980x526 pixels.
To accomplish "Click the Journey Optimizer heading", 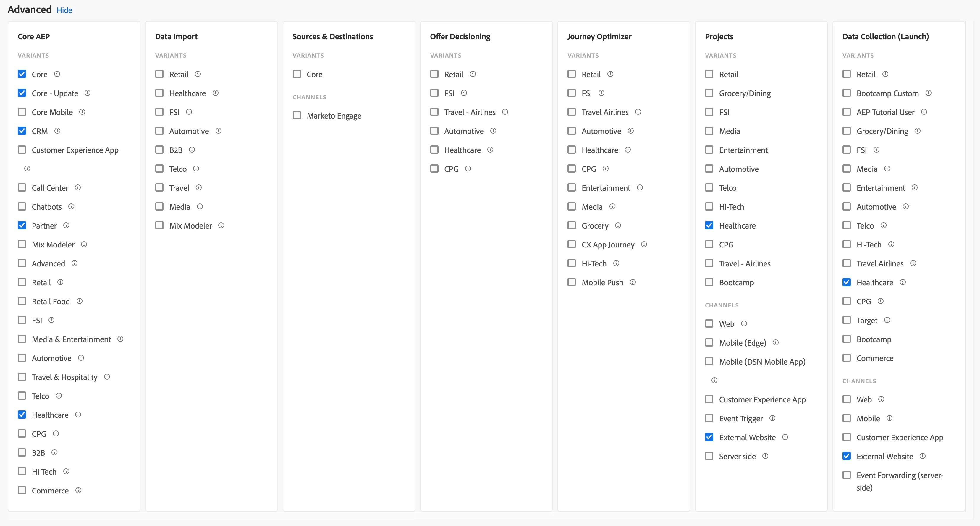I will click(599, 36).
